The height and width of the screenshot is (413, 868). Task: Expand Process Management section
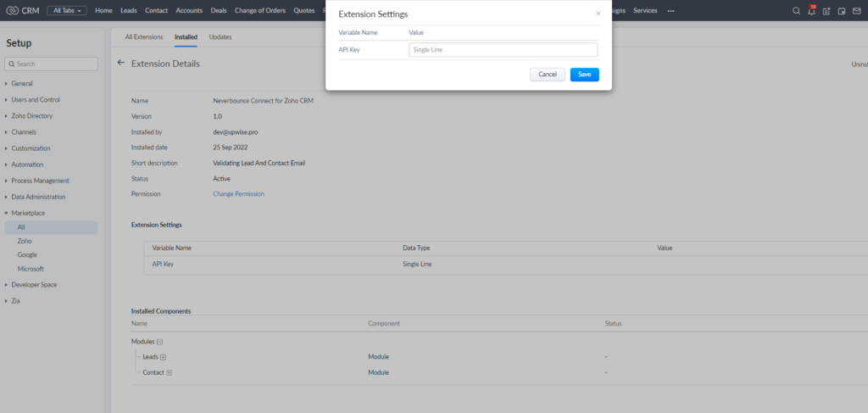point(40,181)
